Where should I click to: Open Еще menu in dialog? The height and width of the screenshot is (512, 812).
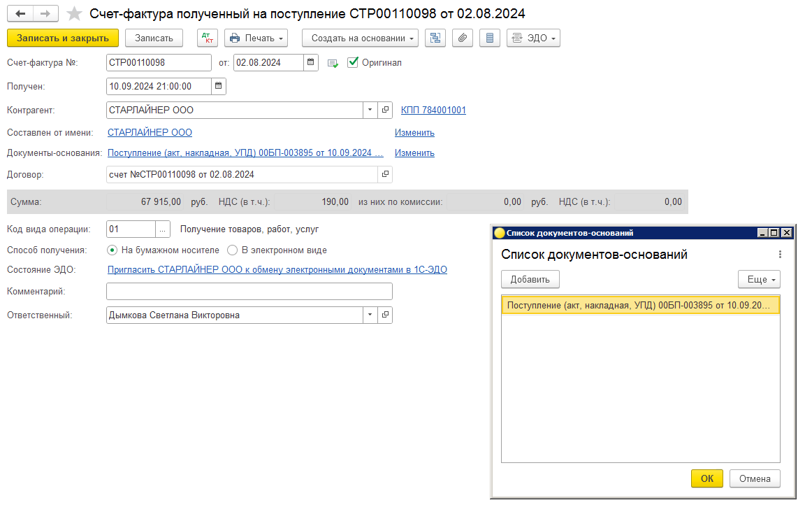pos(759,279)
